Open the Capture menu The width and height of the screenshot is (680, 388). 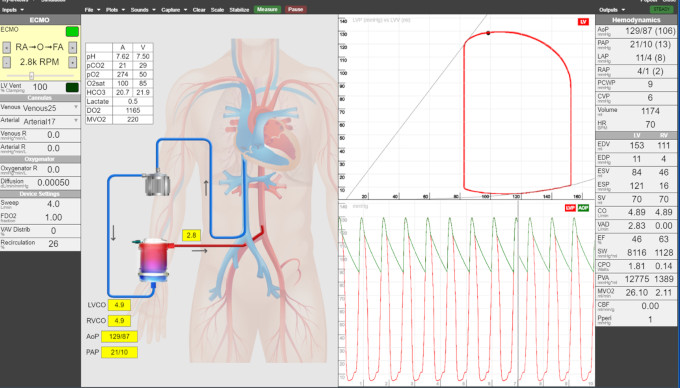(x=174, y=10)
